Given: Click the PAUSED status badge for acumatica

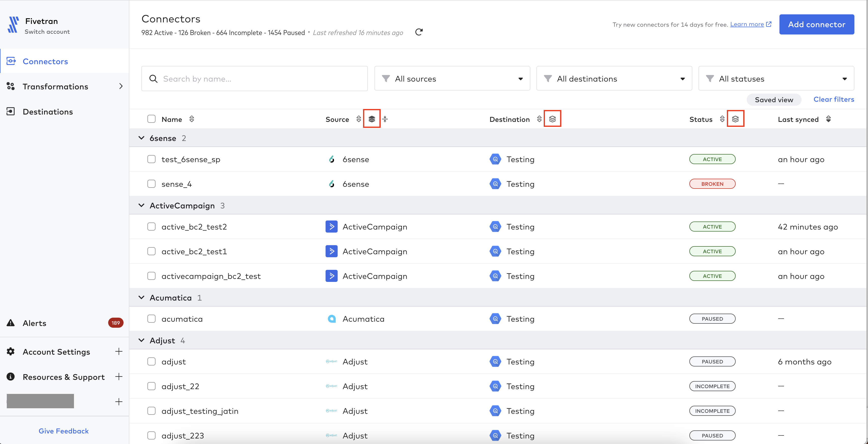Looking at the screenshot, I should [712, 319].
